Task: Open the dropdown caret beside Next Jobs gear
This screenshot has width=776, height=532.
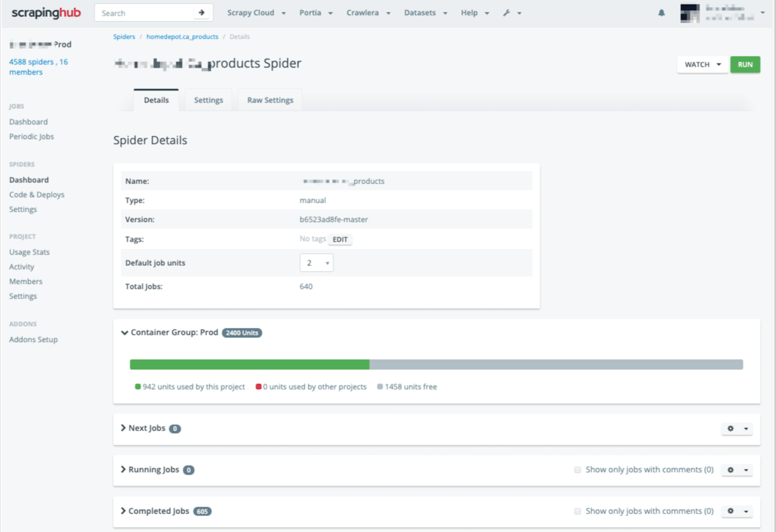Action: click(x=746, y=428)
